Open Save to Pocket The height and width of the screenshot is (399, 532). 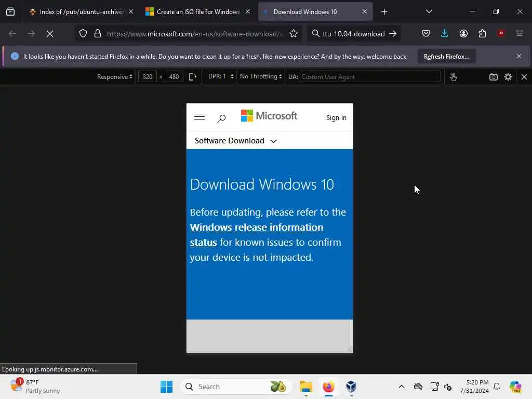pos(426,33)
